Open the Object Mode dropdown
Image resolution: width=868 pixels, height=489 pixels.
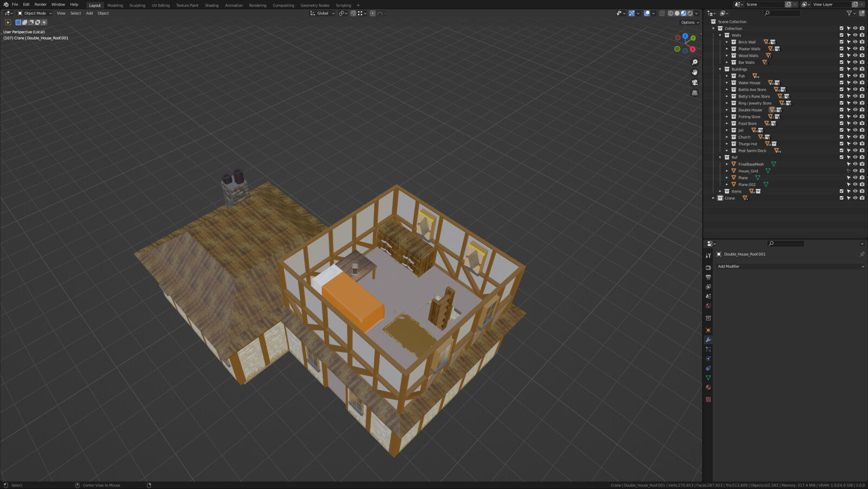pyautogui.click(x=35, y=13)
